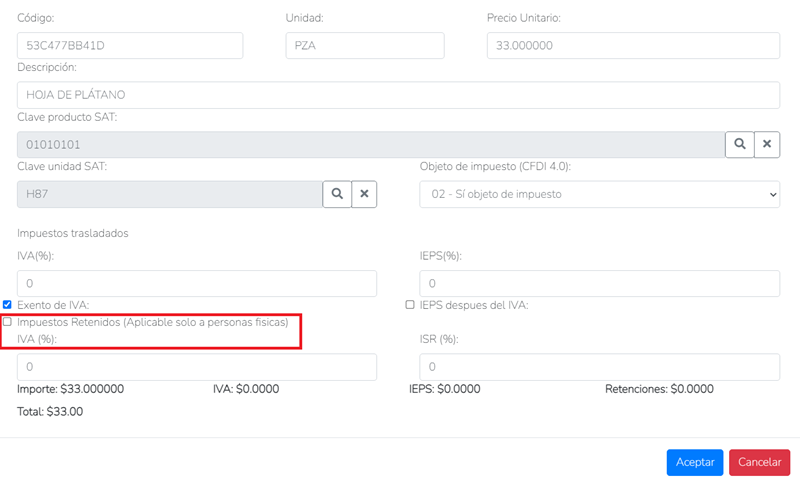800x485 pixels.
Task: Dismiss the form using Cancelar
Action: pos(759,462)
